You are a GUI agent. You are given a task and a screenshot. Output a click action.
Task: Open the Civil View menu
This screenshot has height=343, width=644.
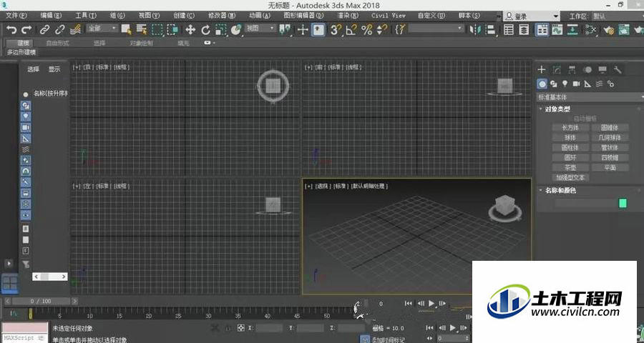pyautogui.click(x=388, y=15)
